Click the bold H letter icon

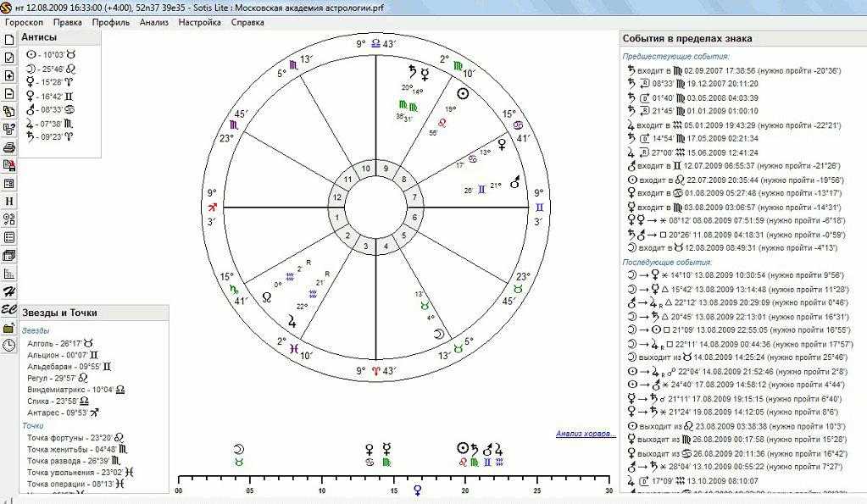tap(8, 201)
